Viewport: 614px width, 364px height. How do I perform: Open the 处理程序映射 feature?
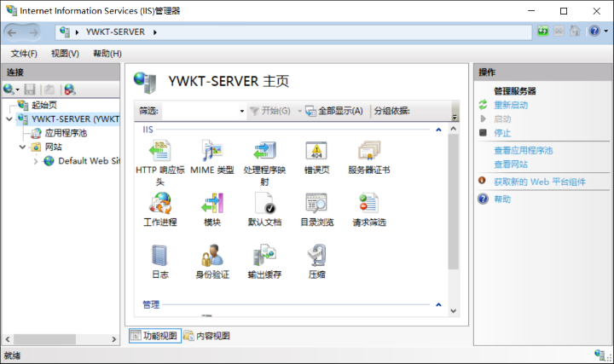click(x=264, y=163)
